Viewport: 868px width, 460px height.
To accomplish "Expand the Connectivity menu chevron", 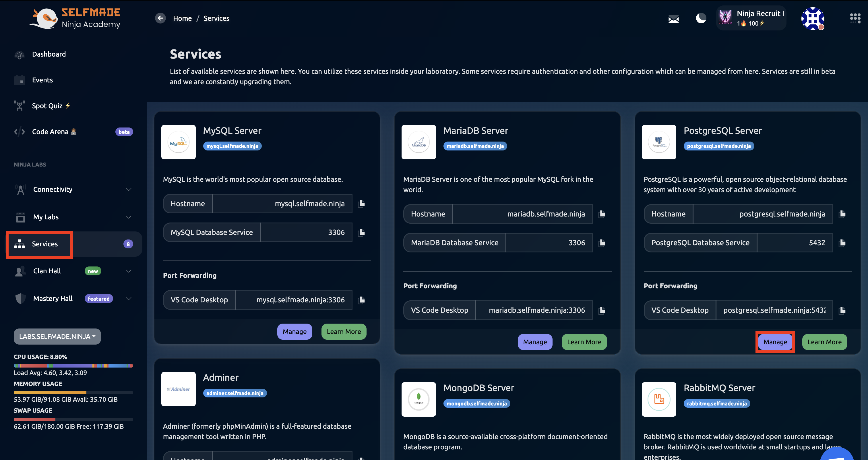I will (128, 190).
